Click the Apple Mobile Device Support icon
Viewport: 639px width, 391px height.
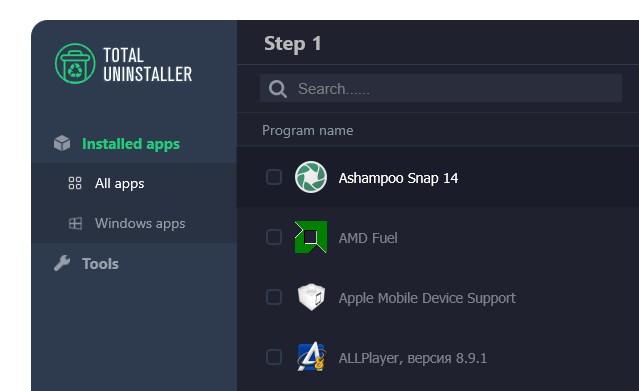tap(311, 297)
